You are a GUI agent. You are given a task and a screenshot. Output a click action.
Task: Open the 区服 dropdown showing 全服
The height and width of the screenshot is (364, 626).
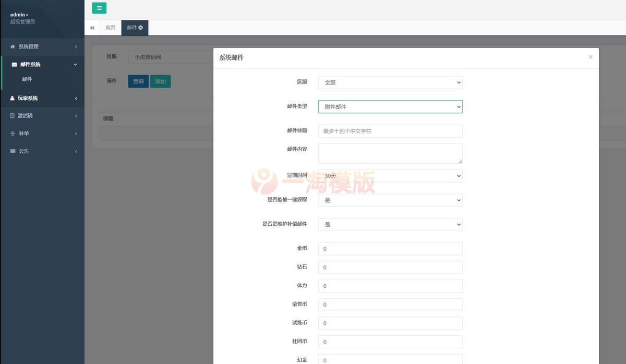(x=390, y=82)
